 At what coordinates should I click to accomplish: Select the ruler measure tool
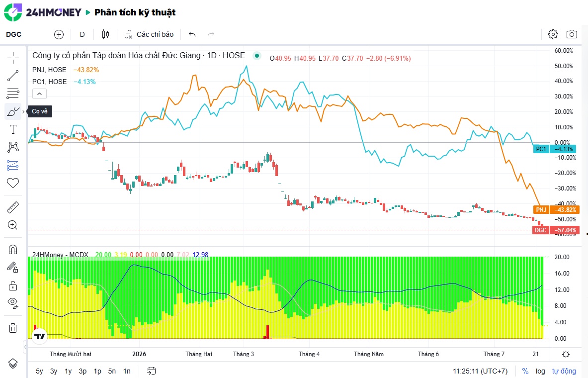[13, 207]
